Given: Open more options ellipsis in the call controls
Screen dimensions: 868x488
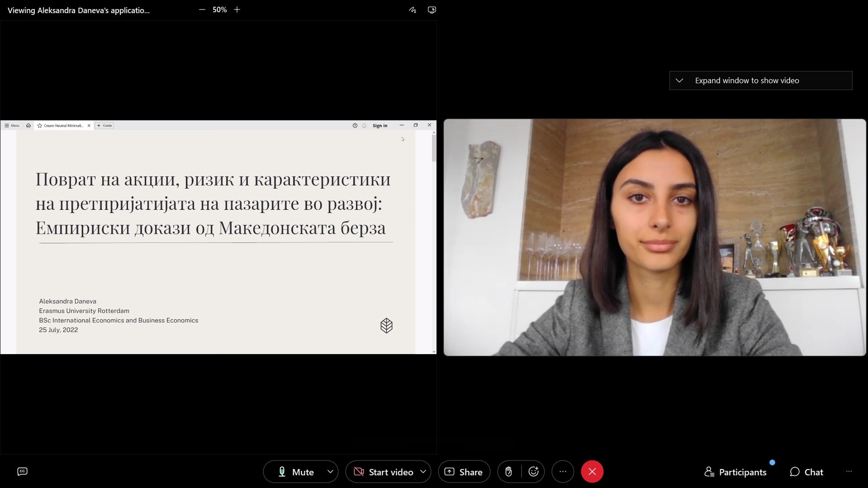Looking at the screenshot, I should click(563, 472).
